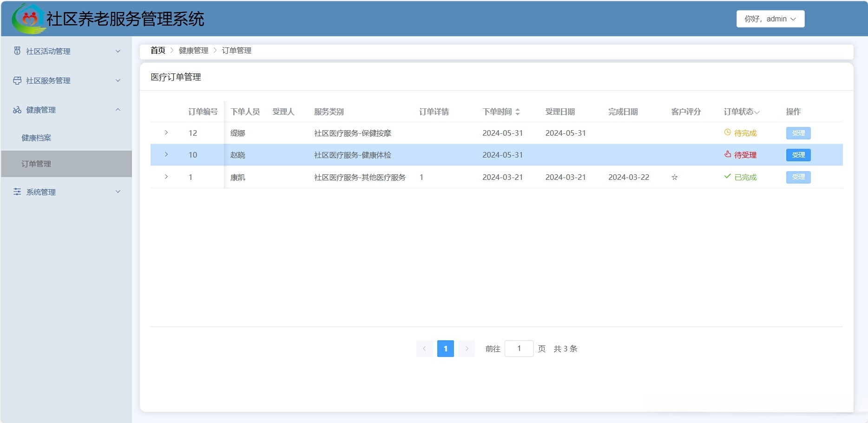The height and width of the screenshot is (423, 868).
Task: Click the 服务类别 column header
Action: click(329, 112)
